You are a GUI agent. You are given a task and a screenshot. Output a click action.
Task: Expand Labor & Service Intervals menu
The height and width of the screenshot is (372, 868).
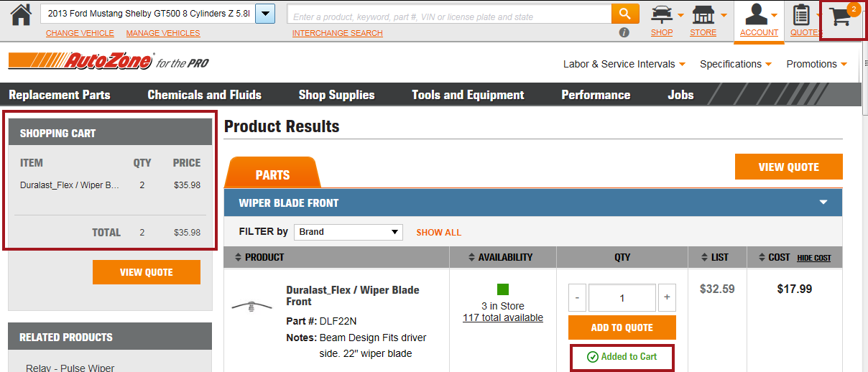624,64
